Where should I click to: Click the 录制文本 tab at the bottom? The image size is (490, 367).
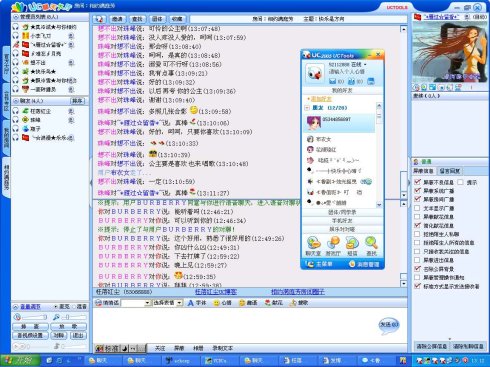coord(223,348)
